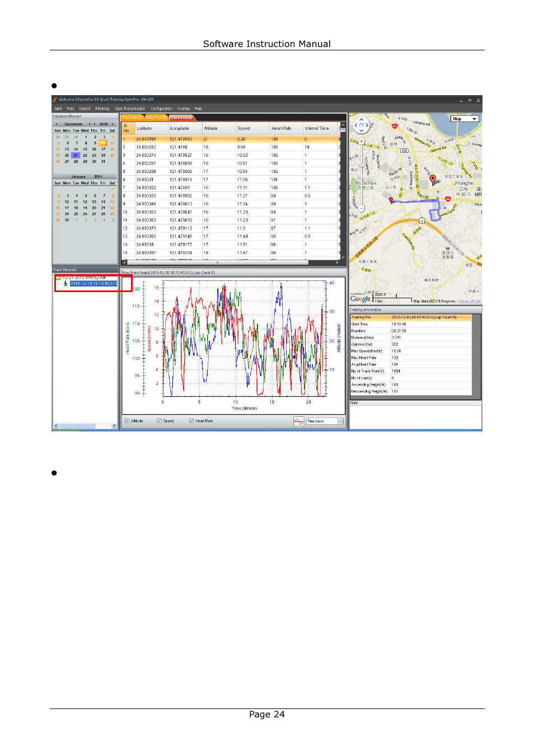
Task: Click the table vertical scrollbar down arrow
Action: (343, 257)
